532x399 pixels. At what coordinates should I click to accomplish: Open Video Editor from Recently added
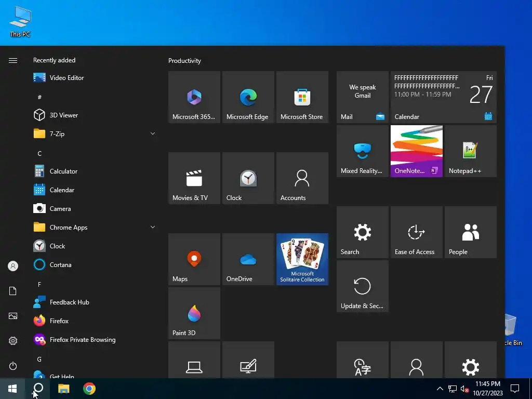tap(94, 78)
